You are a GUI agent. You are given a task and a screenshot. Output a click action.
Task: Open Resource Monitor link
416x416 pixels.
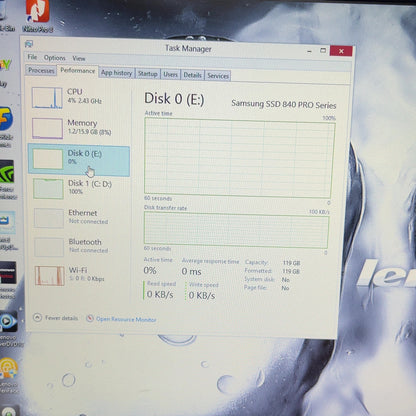[x=126, y=319]
